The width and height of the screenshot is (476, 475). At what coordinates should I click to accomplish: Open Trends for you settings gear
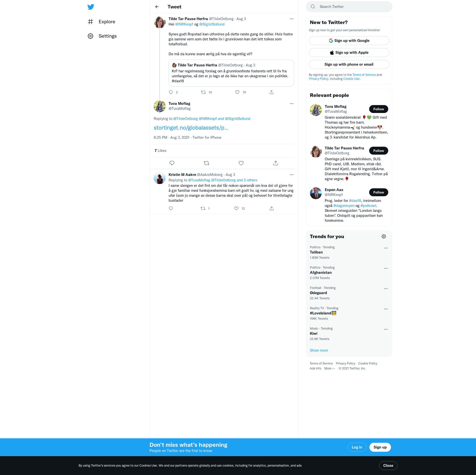(384, 236)
